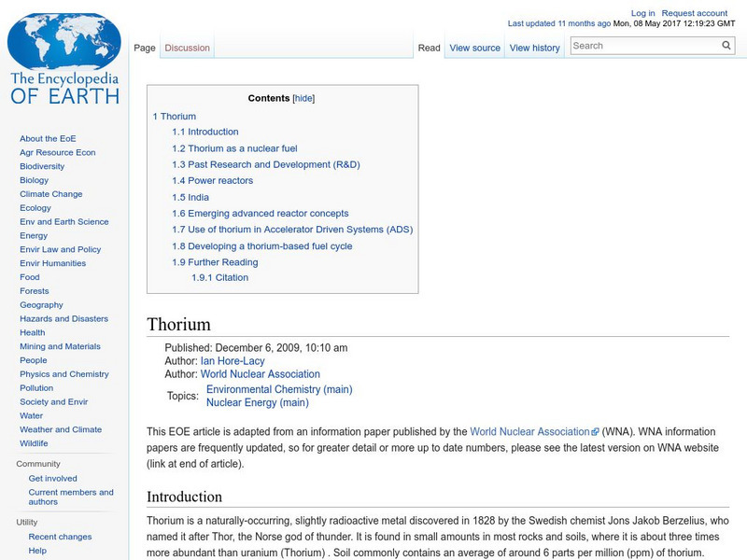Open 1.3 Past Research and Development (R&D)
The height and width of the screenshot is (560, 747).
(266, 165)
